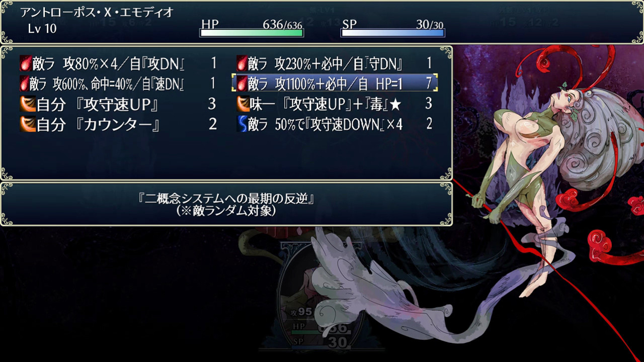Click buff icon next to 自分『カウンター』
The height and width of the screenshot is (362, 644).
(28, 124)
